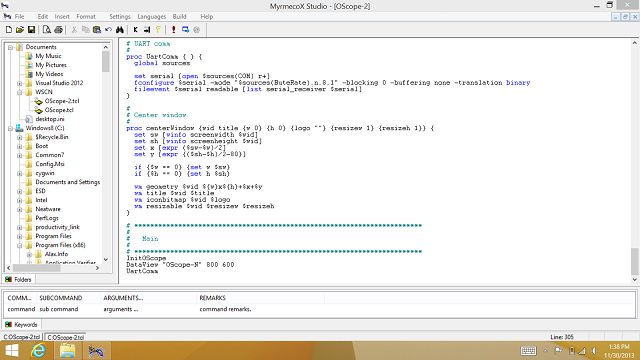Click the network signal tray icon
The image size is (640, 360).
click(582, 351)
